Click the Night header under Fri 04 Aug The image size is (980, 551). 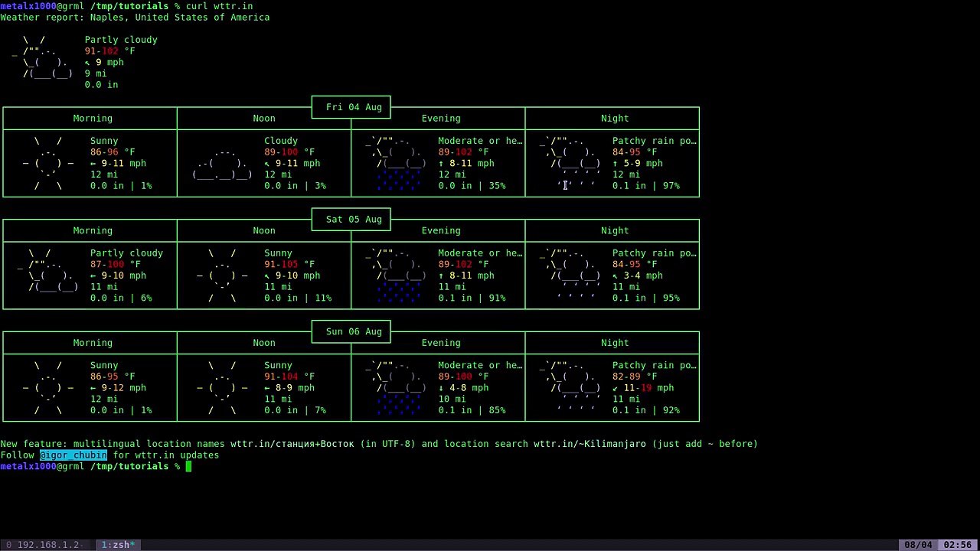click(x=615, y=119)
